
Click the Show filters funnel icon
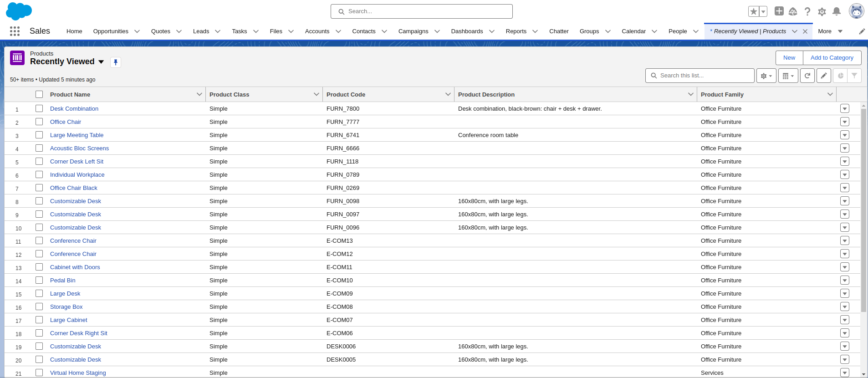854,76
